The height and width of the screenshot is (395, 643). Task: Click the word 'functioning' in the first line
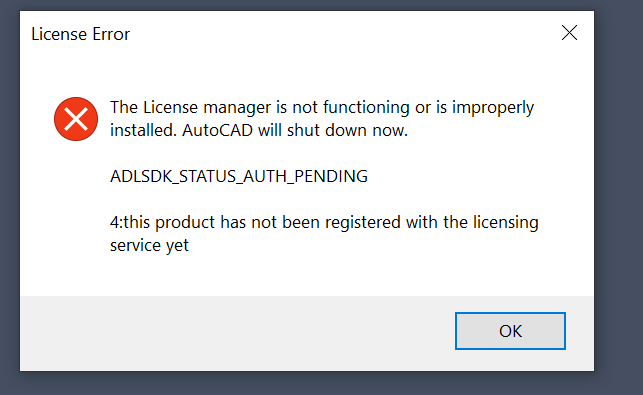(366, 108)
